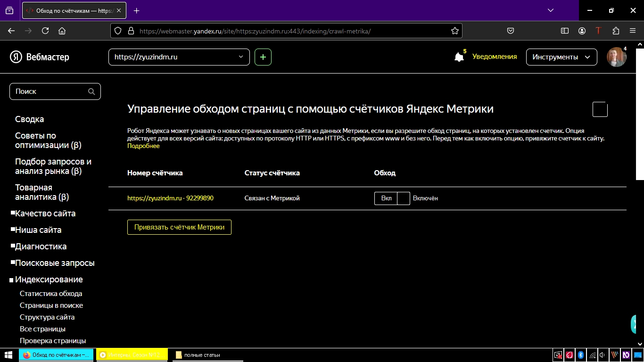Open Страницы в поиске
This screenshot has width=644, height=362.
pyautogui.click(x=51, y=305)
